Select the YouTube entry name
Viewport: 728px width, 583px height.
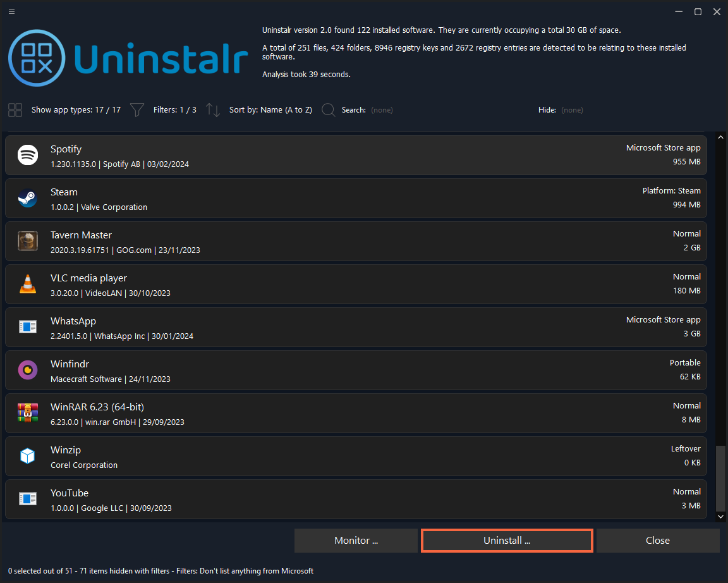(x=69, y=493)
